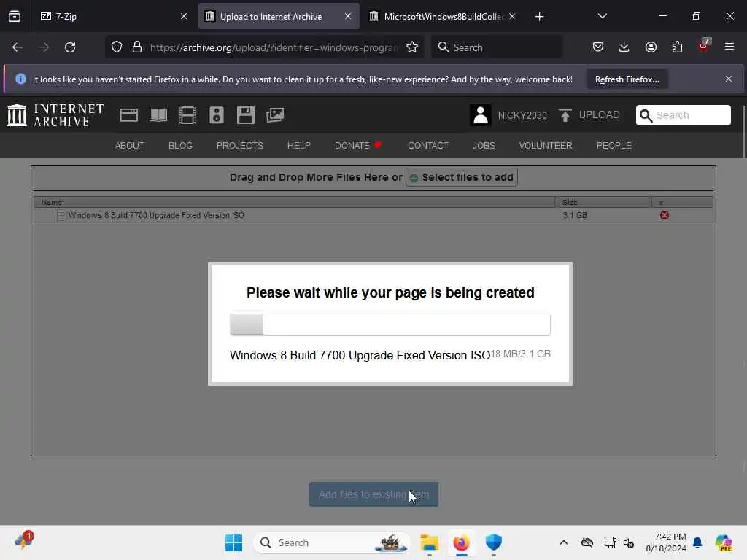The width and height of the screenshot is (747, 560).
Task: Open the HELP menu link
Action: (298, 146)
